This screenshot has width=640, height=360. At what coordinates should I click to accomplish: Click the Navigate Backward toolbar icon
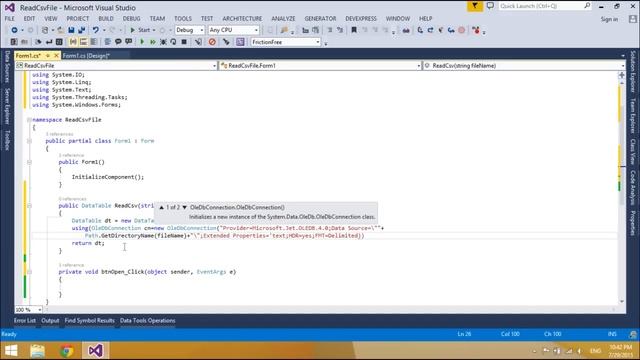[14, 30]
